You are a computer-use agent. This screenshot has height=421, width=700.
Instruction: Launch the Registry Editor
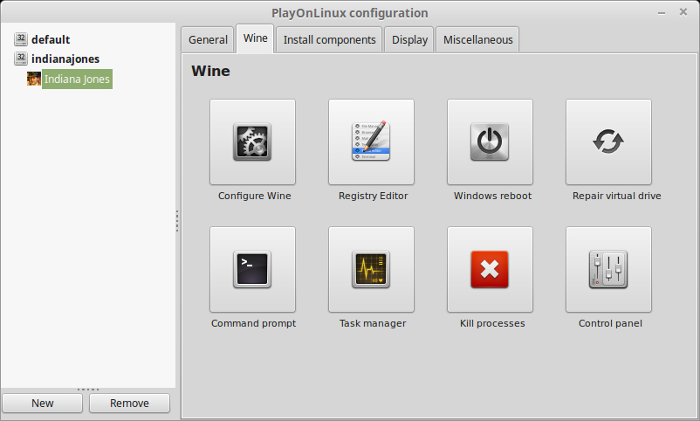[x=371, y=142]
